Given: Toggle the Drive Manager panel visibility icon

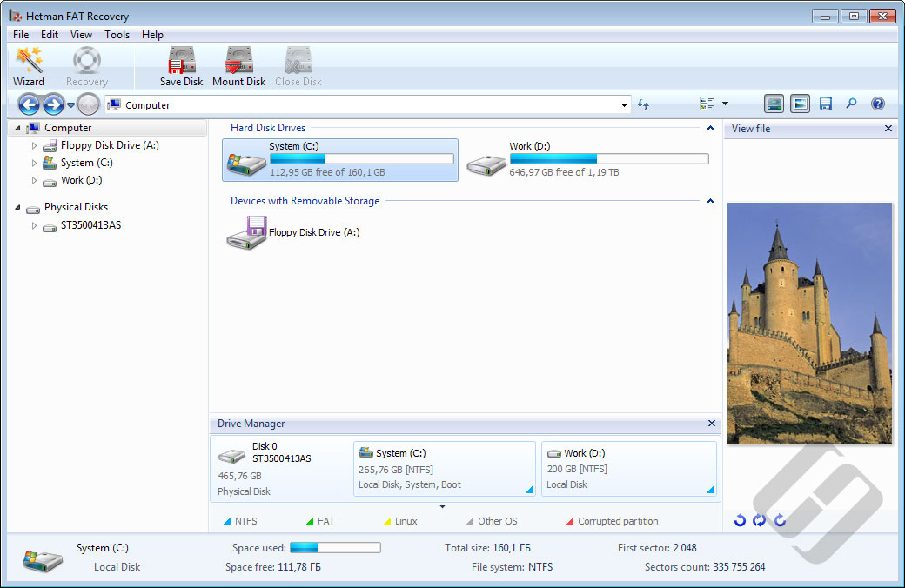Looking at the screenshot, I should 774,104.
